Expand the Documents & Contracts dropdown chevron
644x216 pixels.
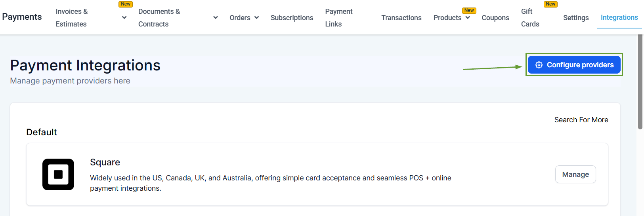pos(216,17)
